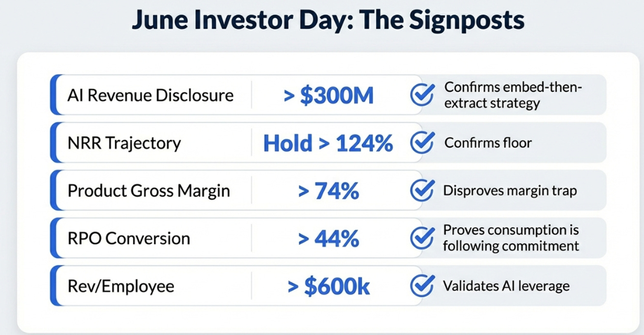Image resolution: width=644 pixels, height=335 pixels.
Task: Click the > $300M value
Action: point(328,95)
